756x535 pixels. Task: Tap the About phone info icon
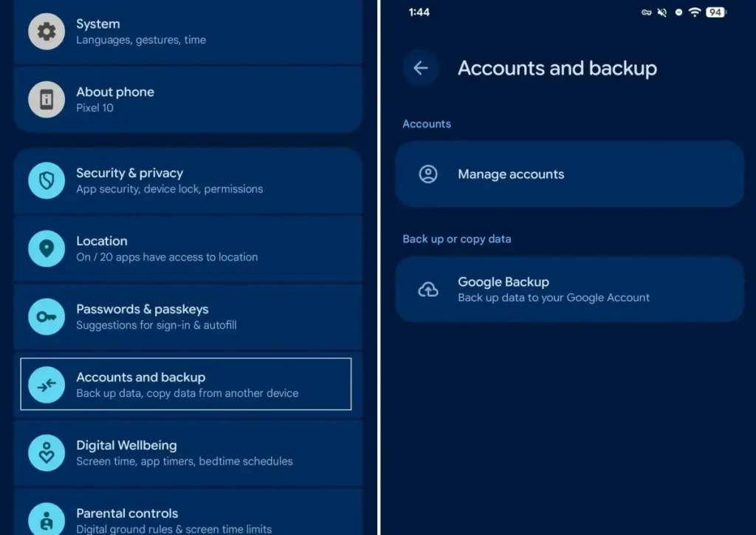pos(47,100)
